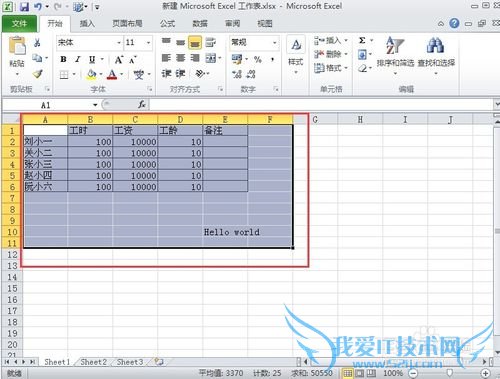Click the Undo arrow icon
The height and width of the screenshot is (379, 500).
point(38,7)
